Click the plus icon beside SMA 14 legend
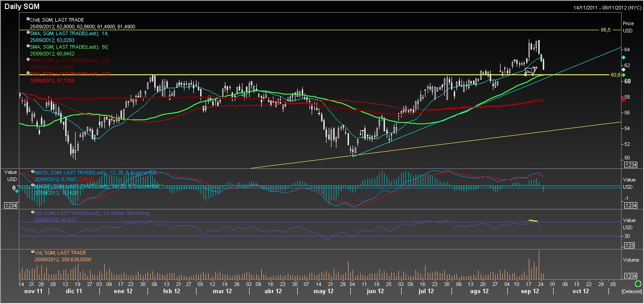The height and width of the screenshot is (304, 644). [28, 32]
